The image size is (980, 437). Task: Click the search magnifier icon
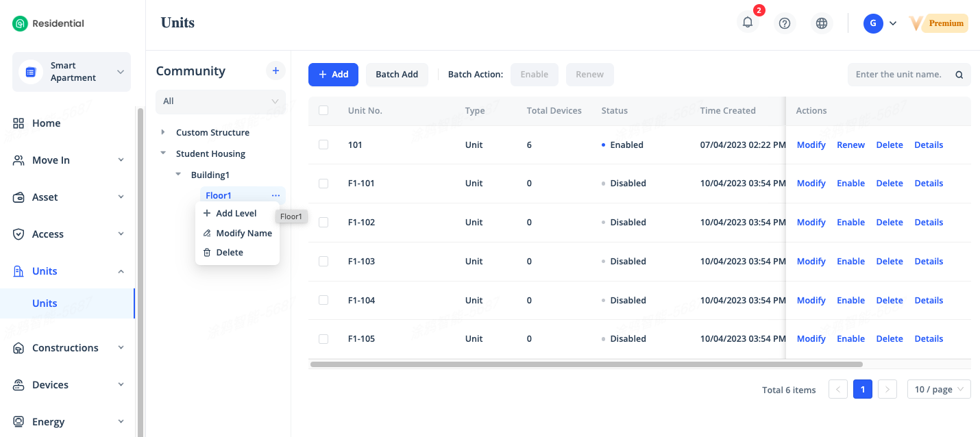click(959, 75)
